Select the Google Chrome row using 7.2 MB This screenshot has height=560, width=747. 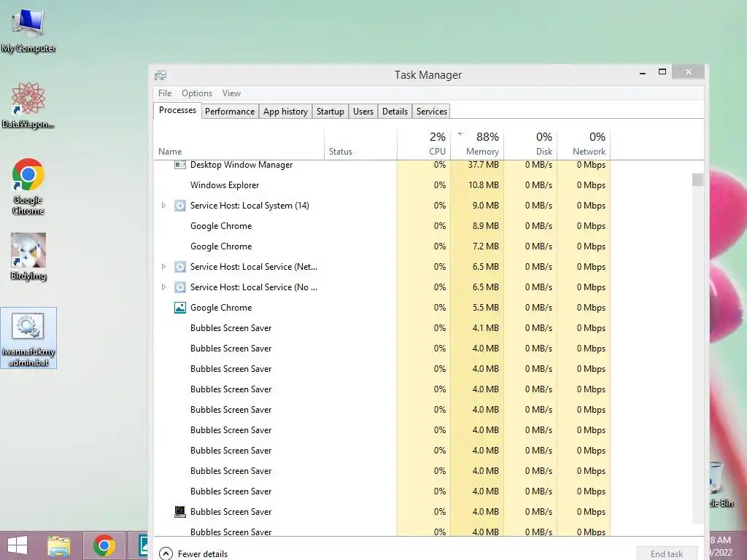382,246
